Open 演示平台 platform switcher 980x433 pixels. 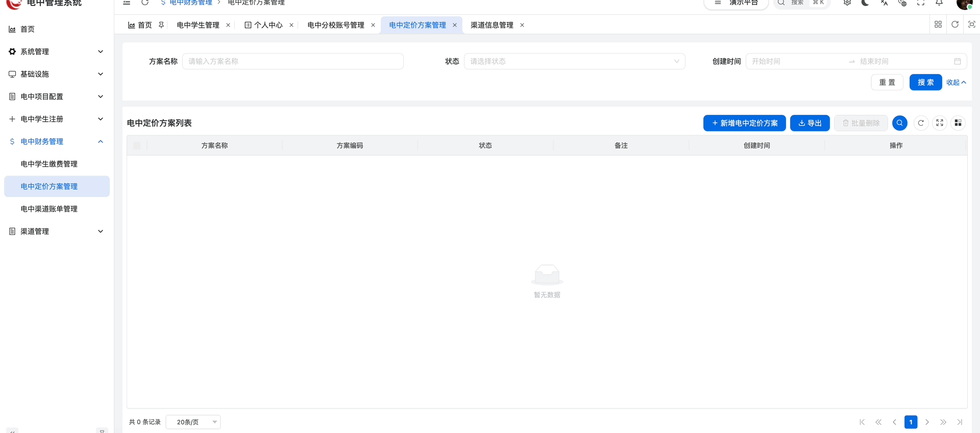(736, 3)
